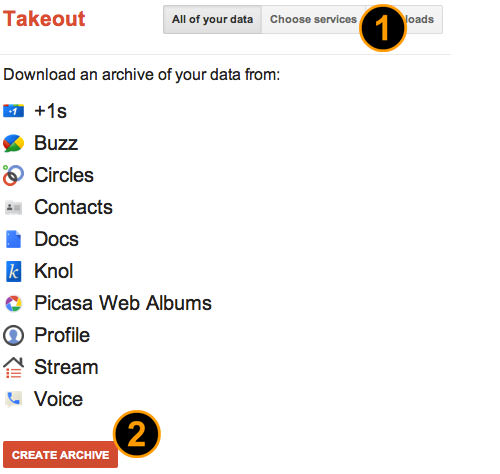The image size is (500, 474).
Task: Click the Create Archive button
Action: pos(60,455)
